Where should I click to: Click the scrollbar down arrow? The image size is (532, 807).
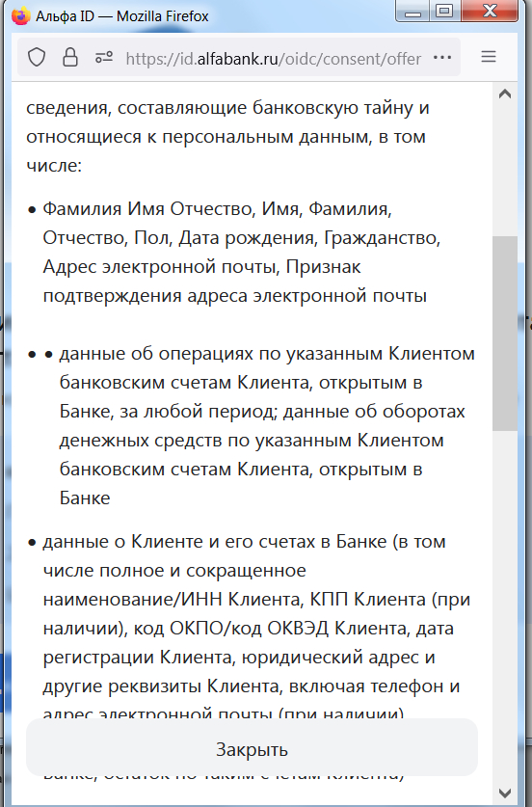point(505,794)
